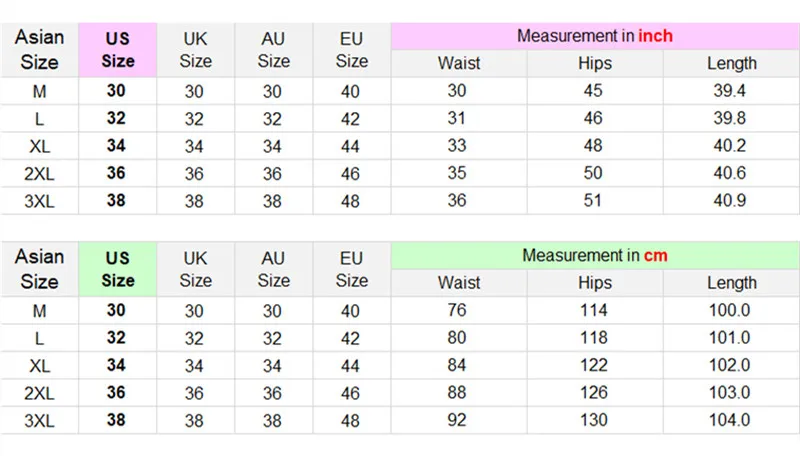
Task: Click the 100.0 length cell
Action: (729, 311)
